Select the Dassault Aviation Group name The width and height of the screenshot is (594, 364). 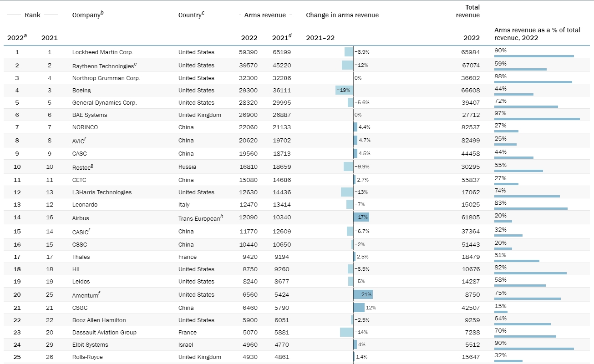coord(104,333)
